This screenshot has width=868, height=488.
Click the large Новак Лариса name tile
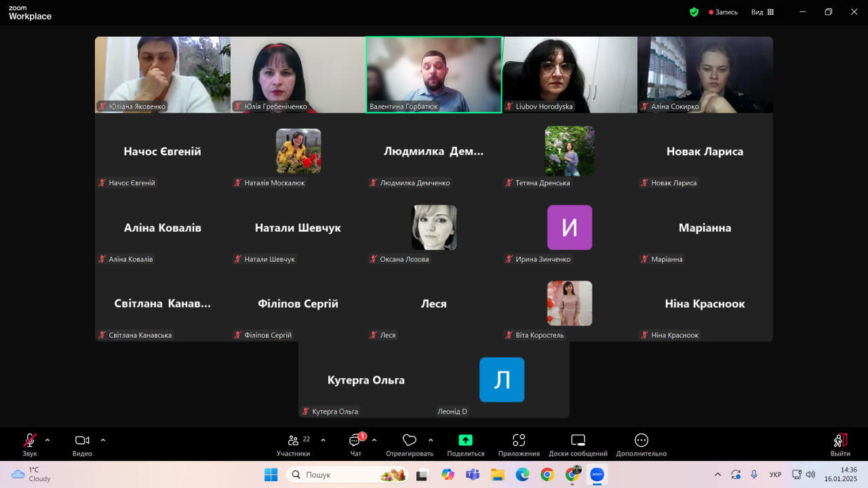(705, 152)
